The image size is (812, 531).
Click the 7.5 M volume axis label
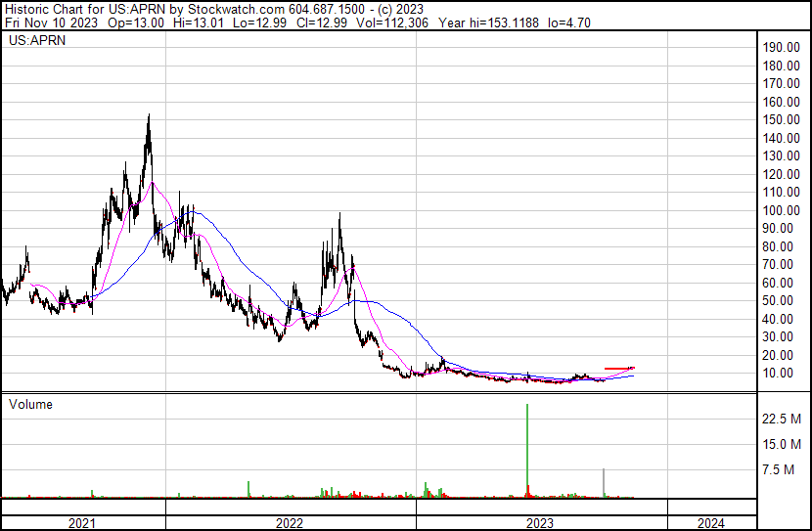778,470
